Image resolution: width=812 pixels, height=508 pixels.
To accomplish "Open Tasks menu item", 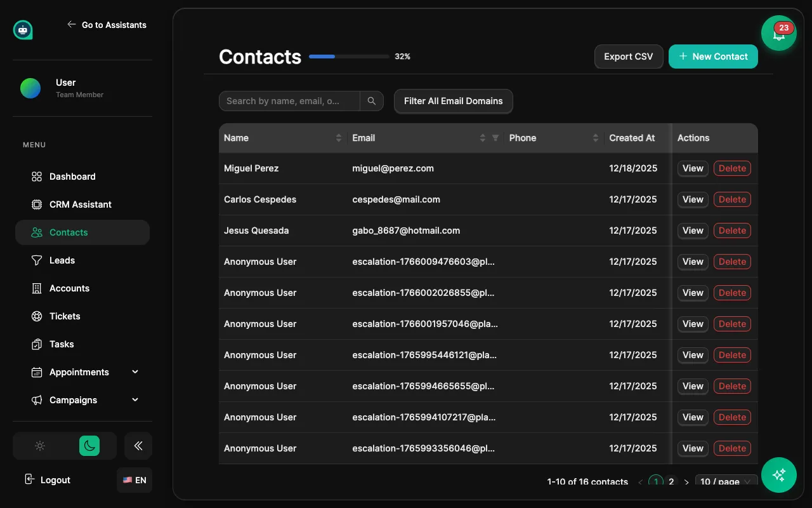I will coord(82,344).
